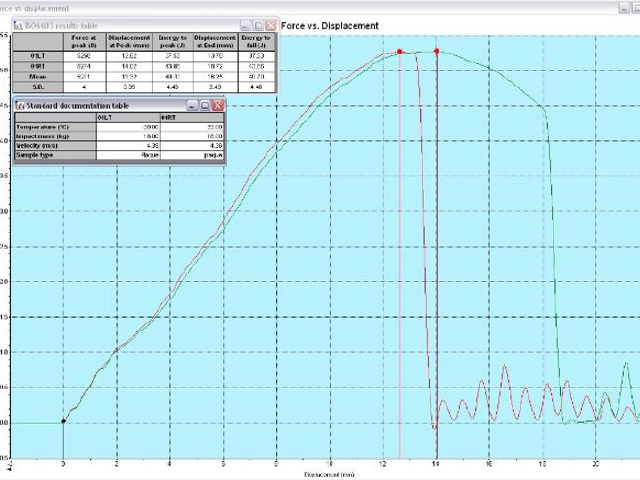The image size is (640, 480).
Task: Click the black start marker at zero displacement
Action: tap(63, 421)
